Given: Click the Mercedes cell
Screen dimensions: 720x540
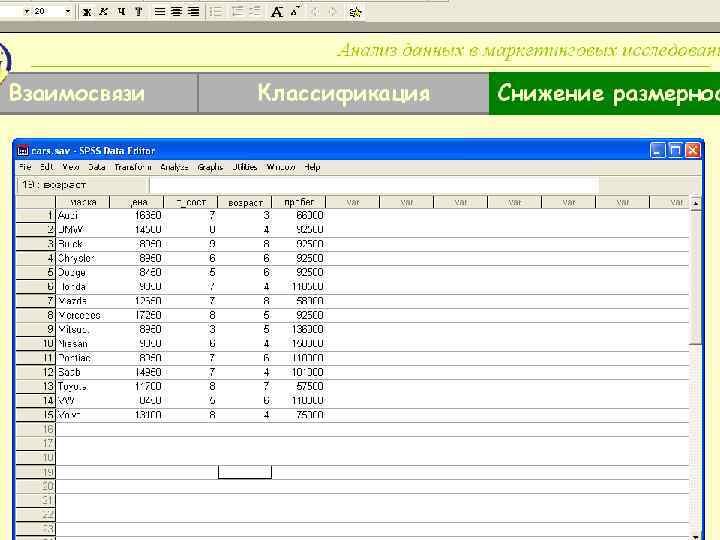Looking at the screenshot, I should pos(83,315).
